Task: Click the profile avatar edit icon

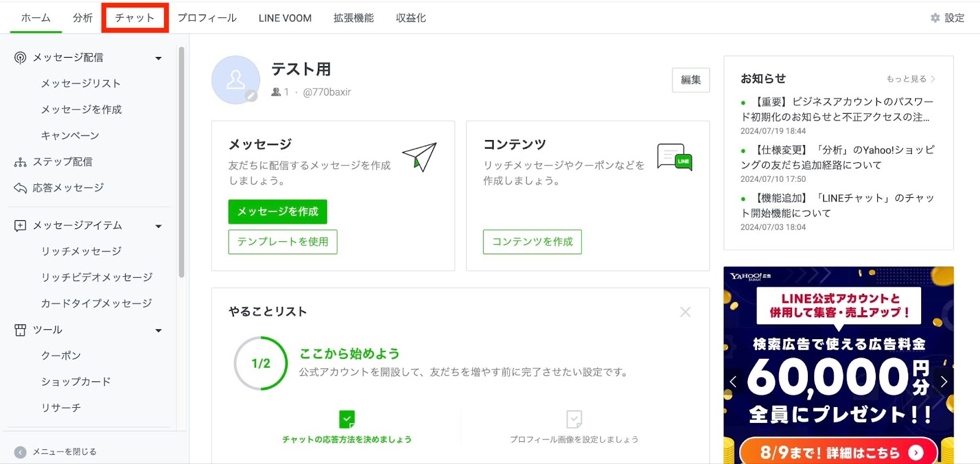Action: (x=251, y=96)
